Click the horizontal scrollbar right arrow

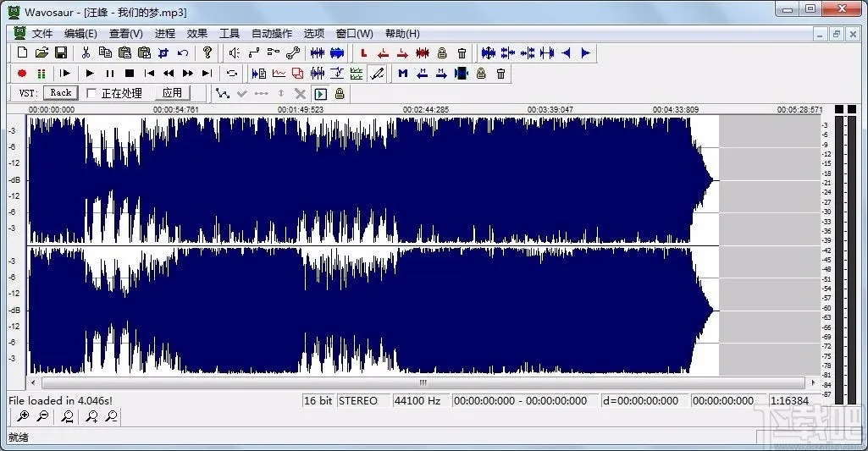[813, 382]
